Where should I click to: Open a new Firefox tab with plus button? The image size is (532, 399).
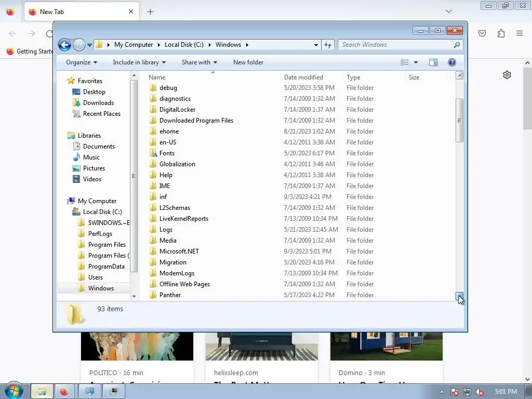(x=150, y=12)
